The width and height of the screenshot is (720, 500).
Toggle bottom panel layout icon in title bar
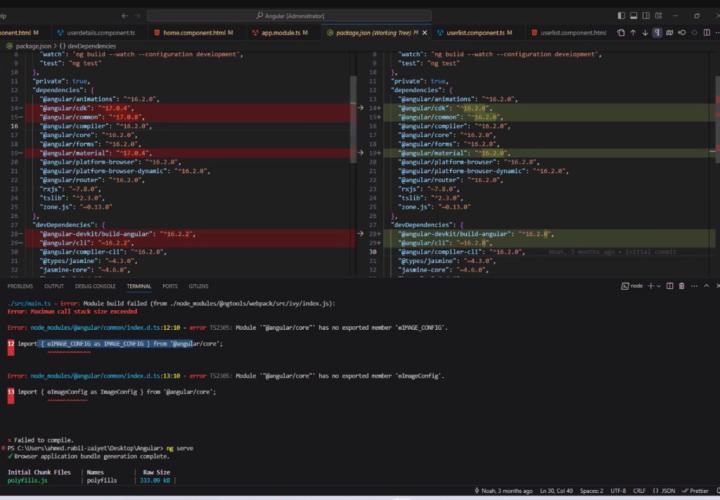tap(635, 15)
